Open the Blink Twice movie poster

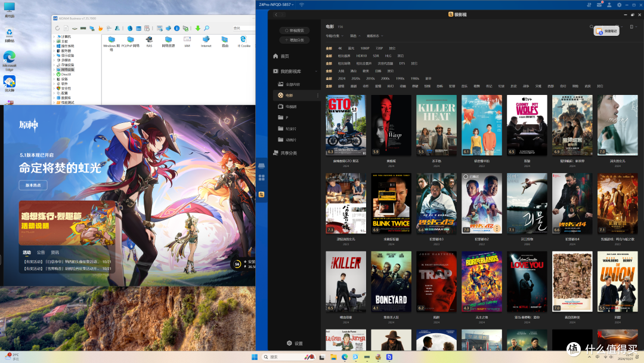pyautogui.click(x=391, y=203)
